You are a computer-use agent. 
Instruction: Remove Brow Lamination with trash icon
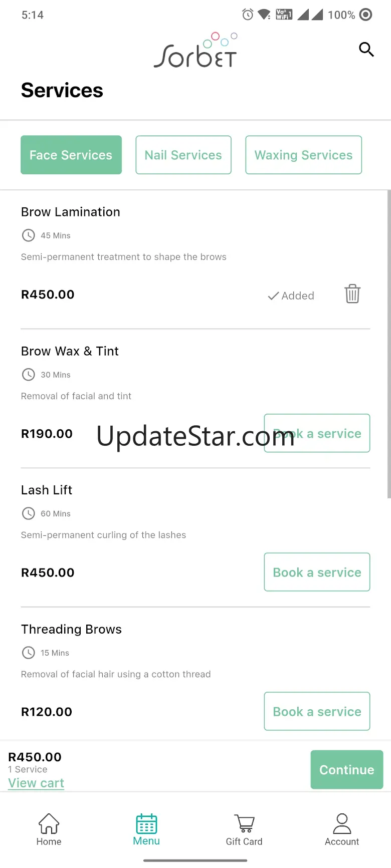[x=352, y=294]
